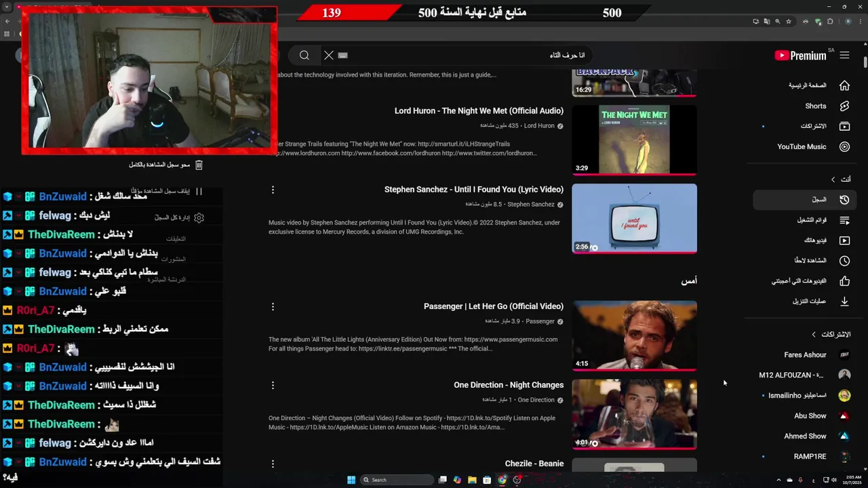Click Windows taskbar Search box

(x=397, y=480)
